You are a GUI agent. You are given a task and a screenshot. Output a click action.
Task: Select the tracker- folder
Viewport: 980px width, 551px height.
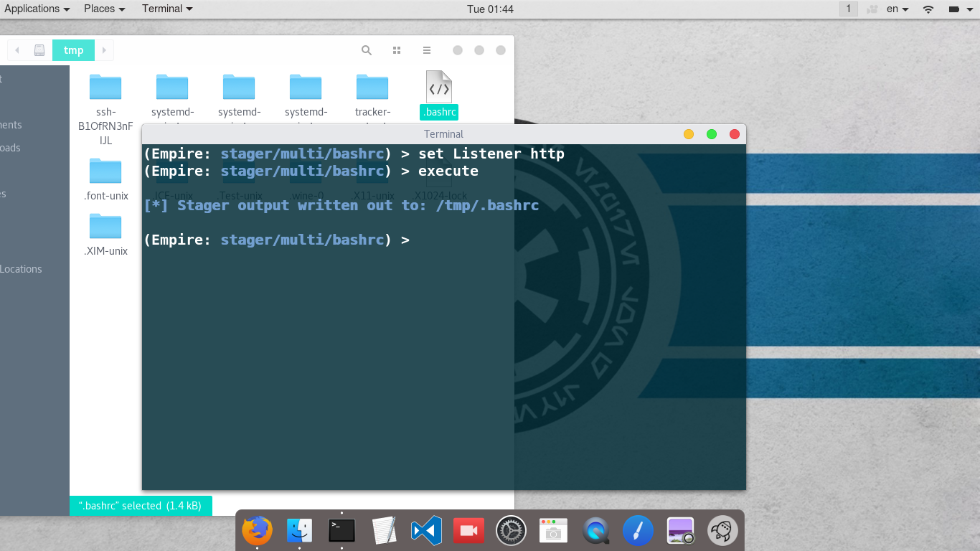click(372, 96)
